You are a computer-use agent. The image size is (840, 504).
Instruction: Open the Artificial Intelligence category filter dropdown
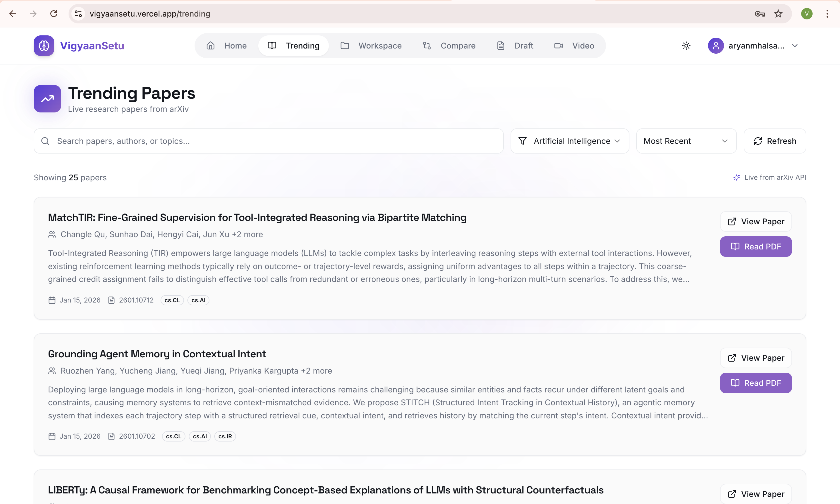click(x=569, y=141)
